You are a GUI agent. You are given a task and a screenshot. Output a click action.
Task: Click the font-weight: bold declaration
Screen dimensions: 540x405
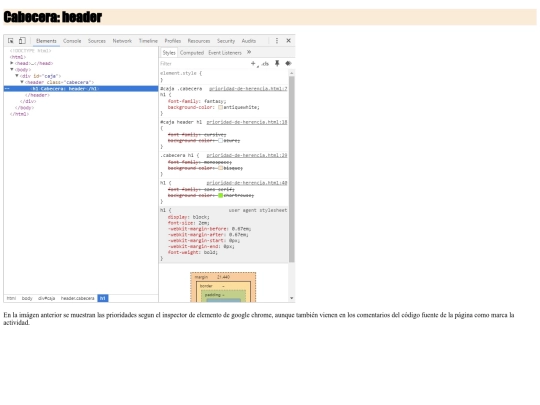pyautogui.click(x=193, y=252)
